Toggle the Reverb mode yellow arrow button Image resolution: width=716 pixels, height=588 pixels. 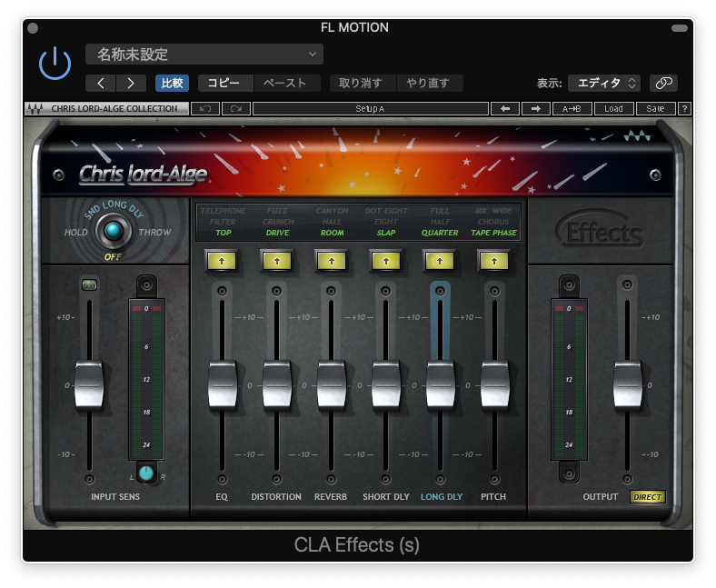[332, 262]
